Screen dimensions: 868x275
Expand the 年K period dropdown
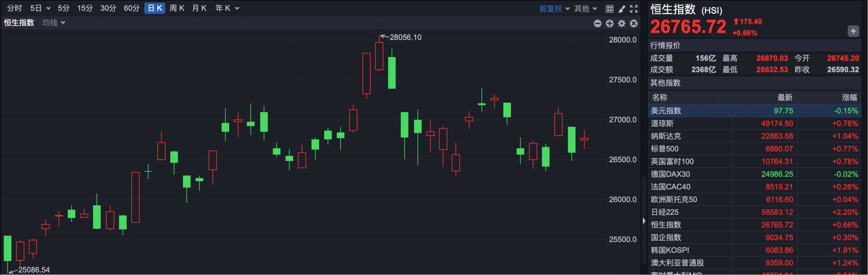(x=227, y=8)
